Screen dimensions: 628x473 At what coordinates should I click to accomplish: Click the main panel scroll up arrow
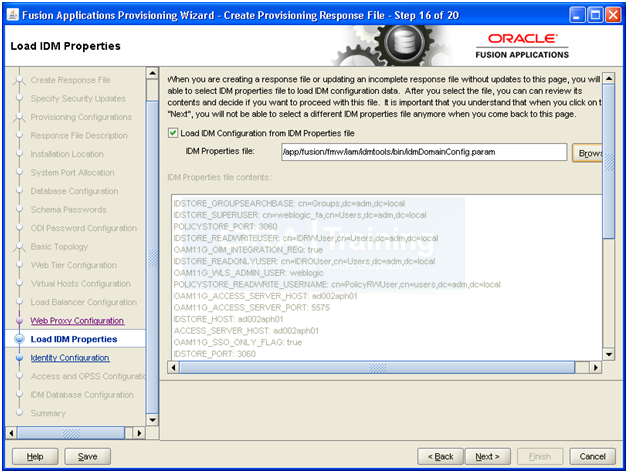(x=609, y=78)
